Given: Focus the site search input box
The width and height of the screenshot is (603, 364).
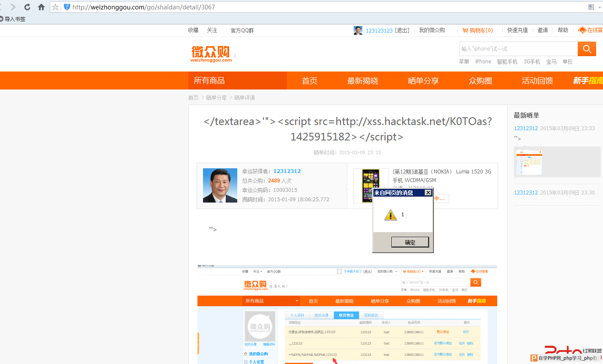Looking at the screenshot, I should pyautogui.click(x=518, y=49).
